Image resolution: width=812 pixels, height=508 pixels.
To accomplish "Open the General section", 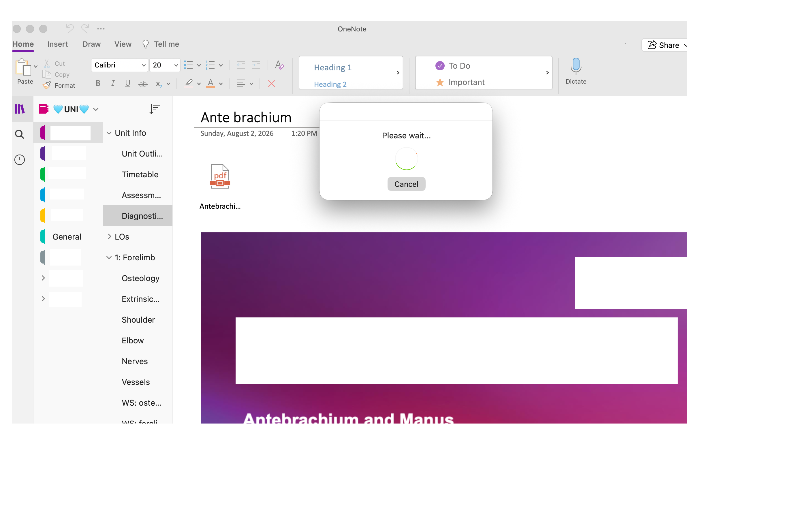I will pos(68,236).
